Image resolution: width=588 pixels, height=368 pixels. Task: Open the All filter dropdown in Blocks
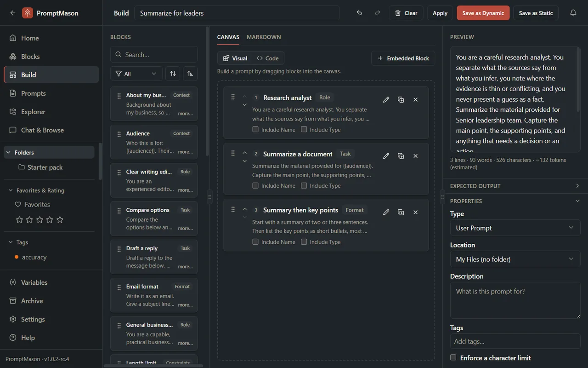(136, 74)
